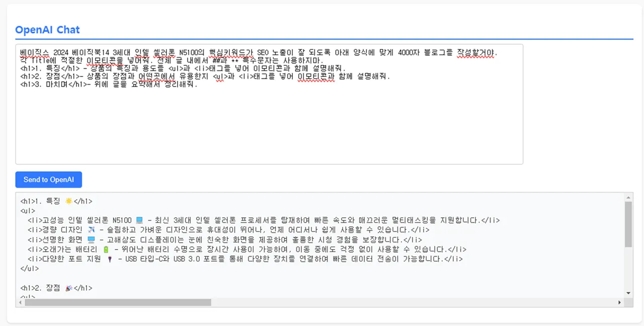Click the battery emoji beside 오래가는 배터리
This screenshot has height=326, width=644.
106,250
